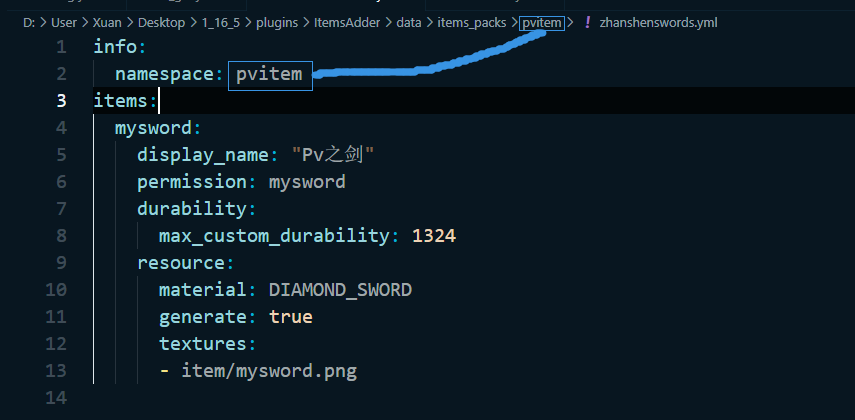The height and width of the screenshot is (420, 855).
Task: Click the DIAMOND_SWORD material value
Action: point(340,290)
